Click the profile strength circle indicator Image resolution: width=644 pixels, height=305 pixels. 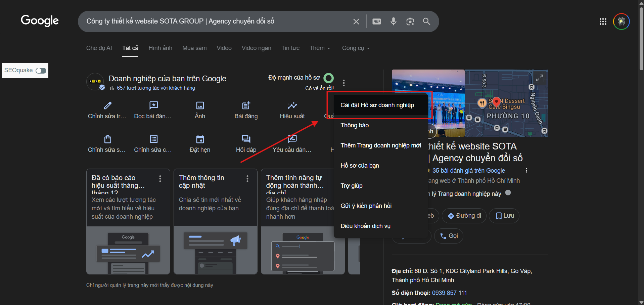(x=328, y=78)
